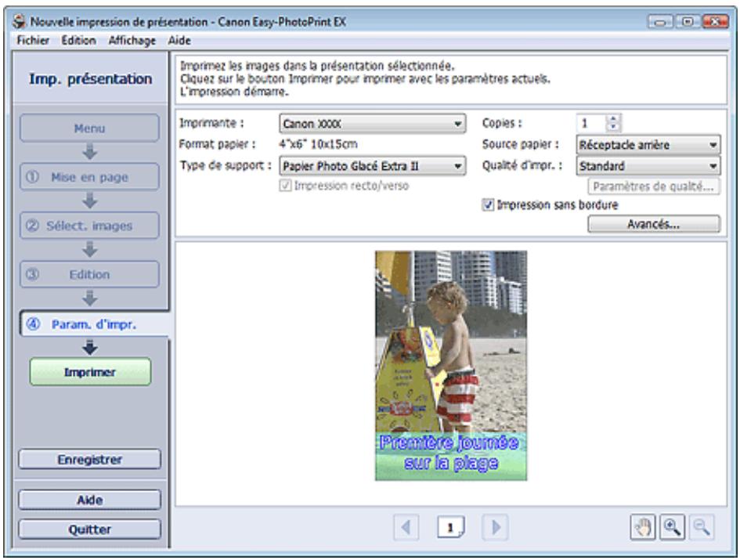Click the Aide button in sidebar
The image size is (740, 560).
(90, 500)
